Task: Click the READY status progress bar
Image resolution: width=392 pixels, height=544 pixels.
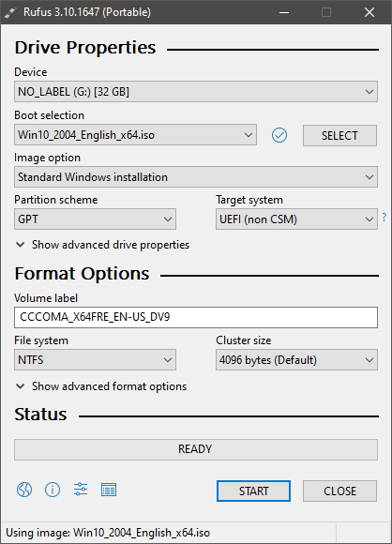Action: [196, 449]
